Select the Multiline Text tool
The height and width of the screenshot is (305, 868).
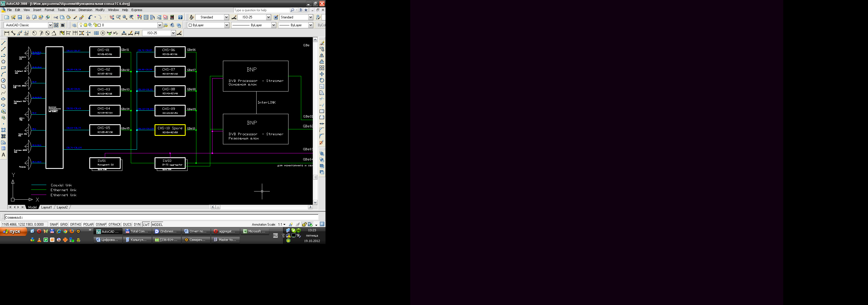3,155
